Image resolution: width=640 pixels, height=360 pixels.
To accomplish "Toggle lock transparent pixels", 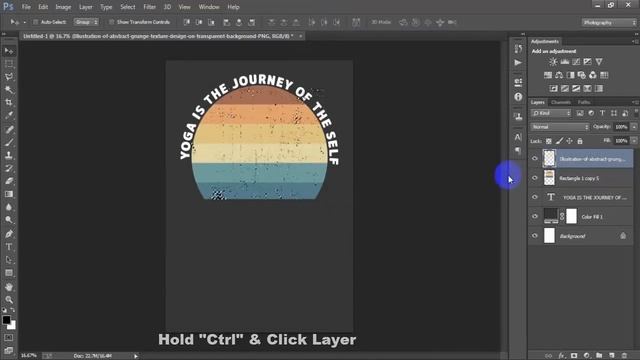I will [x=549, y=141].
